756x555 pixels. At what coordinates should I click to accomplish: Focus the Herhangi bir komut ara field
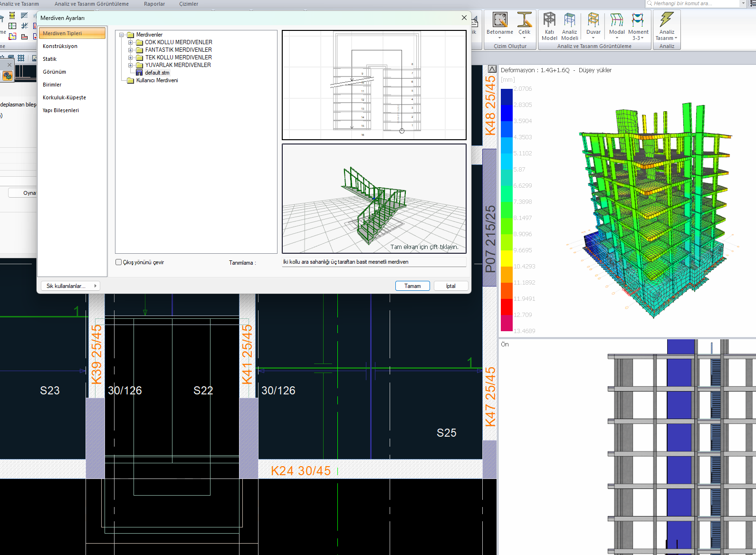(692, 3)
